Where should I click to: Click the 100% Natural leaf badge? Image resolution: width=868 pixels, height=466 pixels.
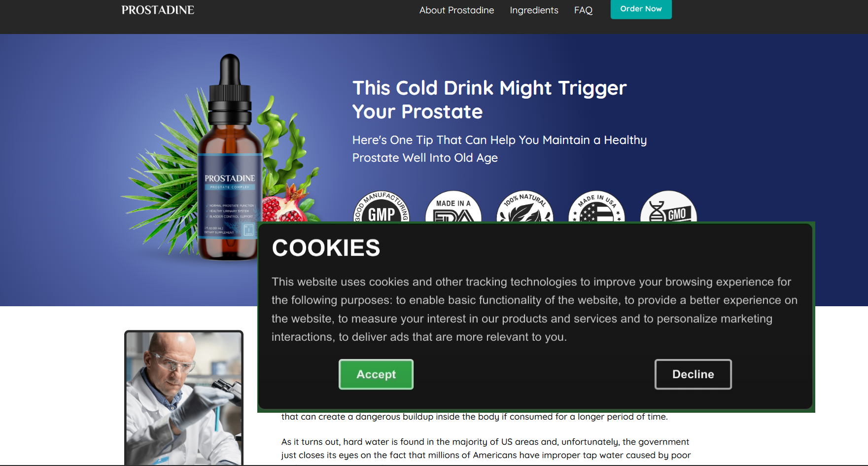tap(525, 207)
